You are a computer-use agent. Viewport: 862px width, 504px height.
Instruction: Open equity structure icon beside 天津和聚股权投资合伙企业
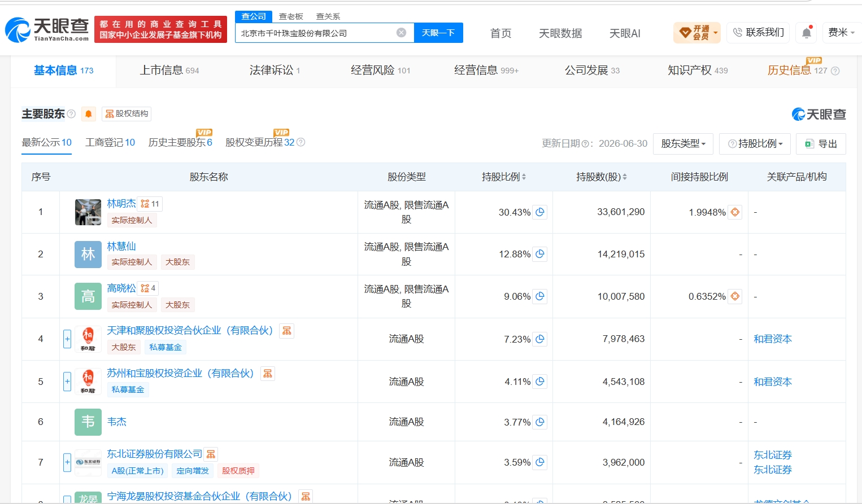coord(287,331)
